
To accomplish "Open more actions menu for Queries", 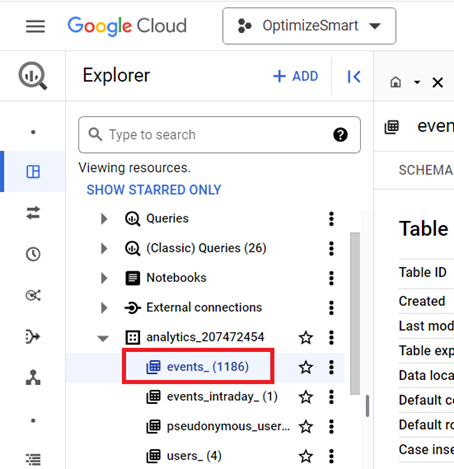I will [331, 219].
